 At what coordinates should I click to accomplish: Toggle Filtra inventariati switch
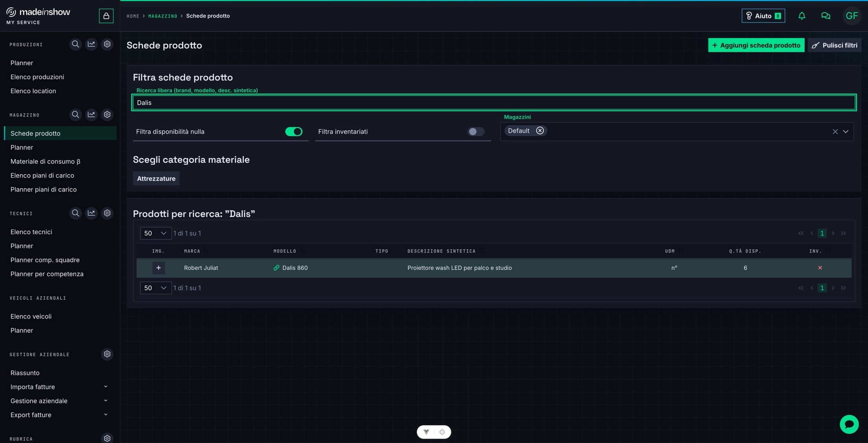(x=476, y=132)
